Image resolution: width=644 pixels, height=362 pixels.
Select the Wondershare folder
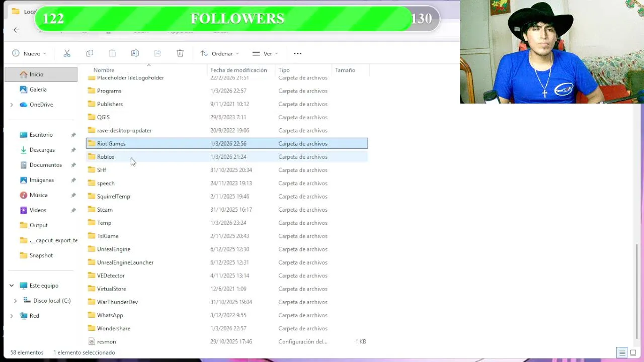[x=227, y=328]
